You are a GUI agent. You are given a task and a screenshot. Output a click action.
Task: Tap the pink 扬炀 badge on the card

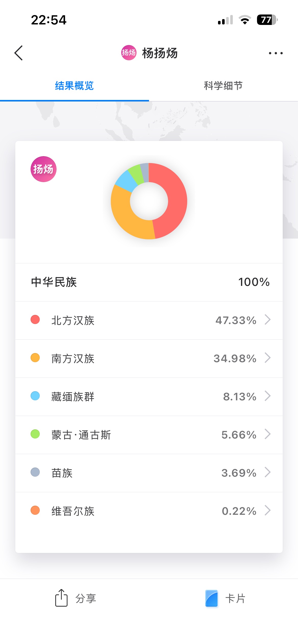tap(43, 169)
